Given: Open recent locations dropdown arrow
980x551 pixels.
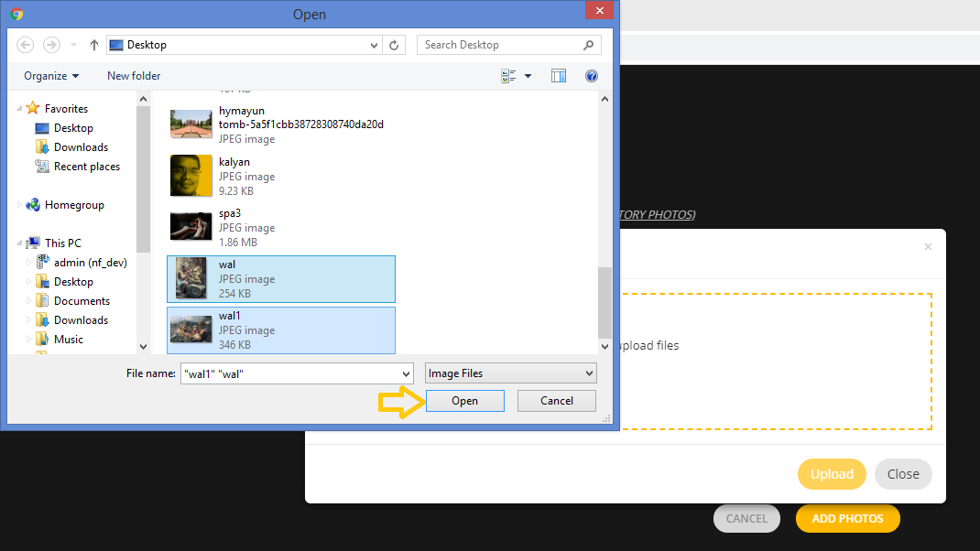Looking at the screenshot, I should 74,45.
